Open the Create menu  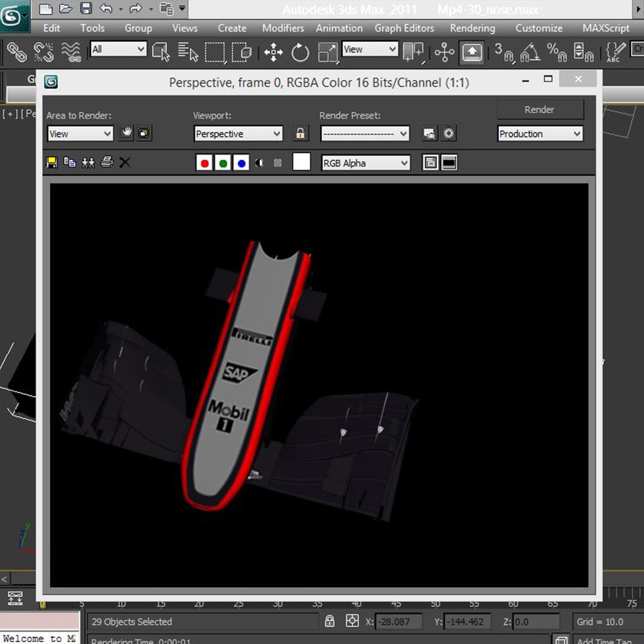click(232, 28)
